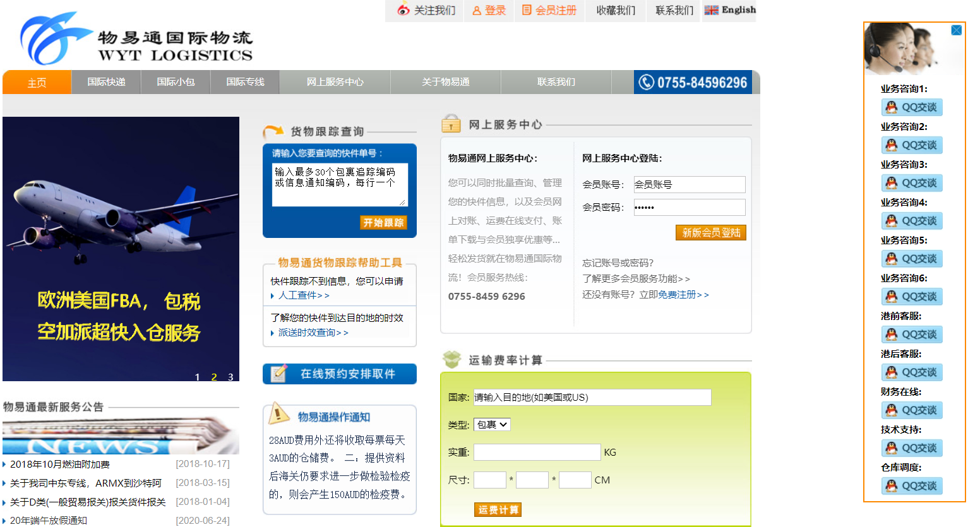980x527 pixels.
Task: Click the 国家 destination input field
Action: coord(592,397)
